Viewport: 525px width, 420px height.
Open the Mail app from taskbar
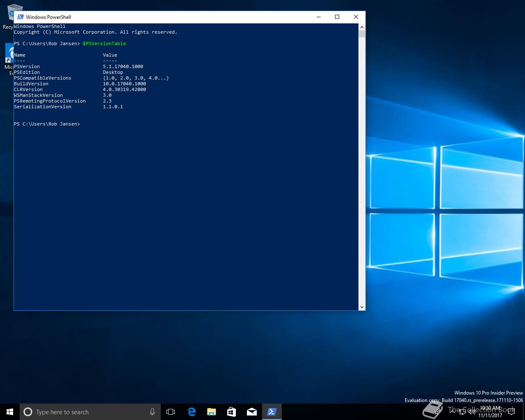point(251,412)
